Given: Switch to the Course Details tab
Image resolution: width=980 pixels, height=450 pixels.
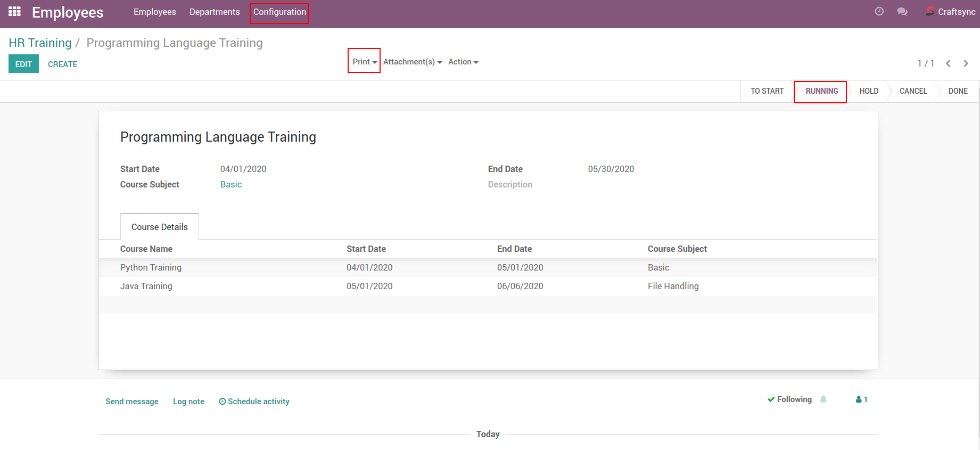Looking at the screenshot, I should click(x=159, y=227).
